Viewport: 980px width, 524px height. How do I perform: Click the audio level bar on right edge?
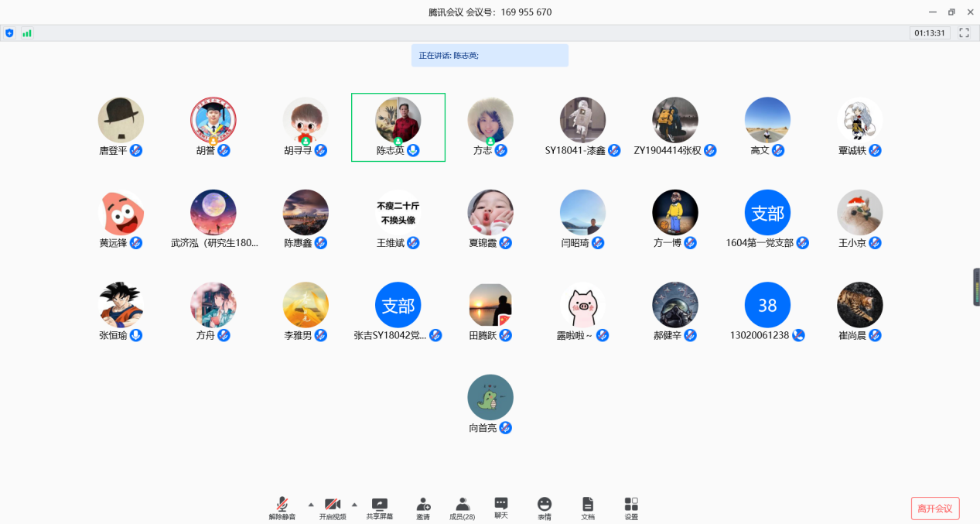[976, 287]
